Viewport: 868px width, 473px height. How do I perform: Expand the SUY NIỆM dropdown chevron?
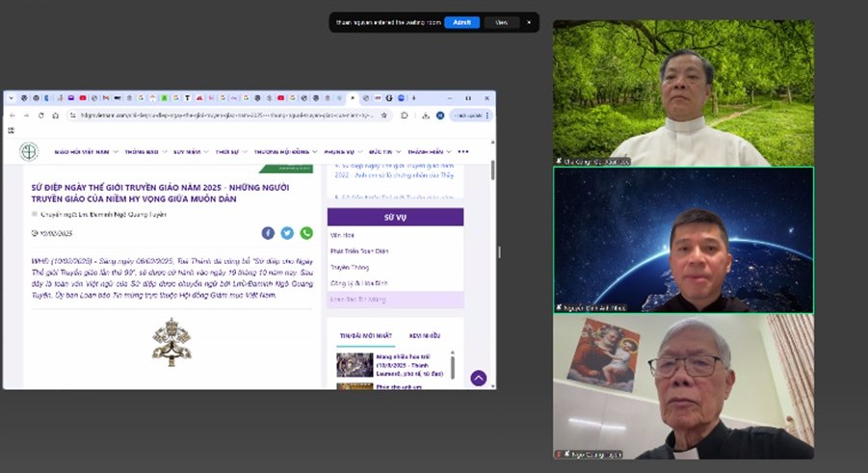coord(206,152)
